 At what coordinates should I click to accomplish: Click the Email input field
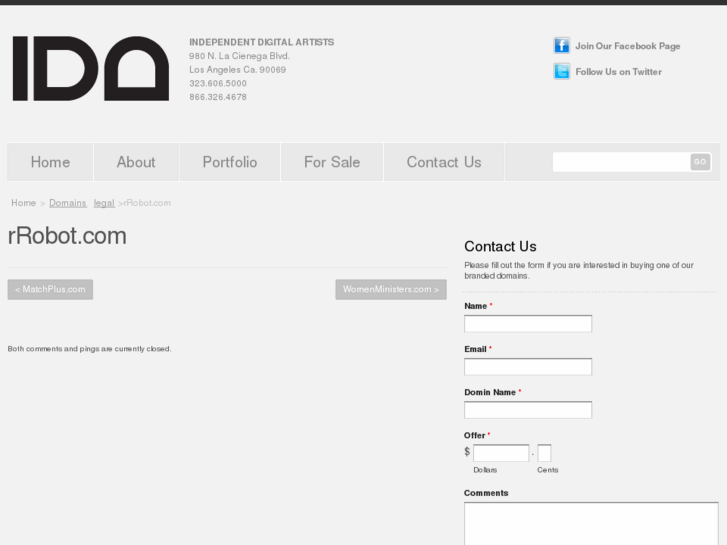[x=528, y=367]
